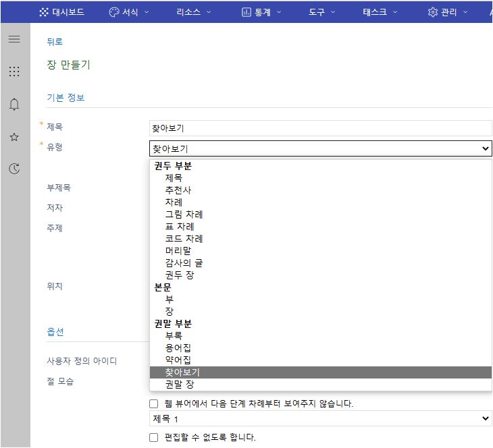The image size is (493, 448).
Task: Open the 서식 menu
Action: [129, 12]
